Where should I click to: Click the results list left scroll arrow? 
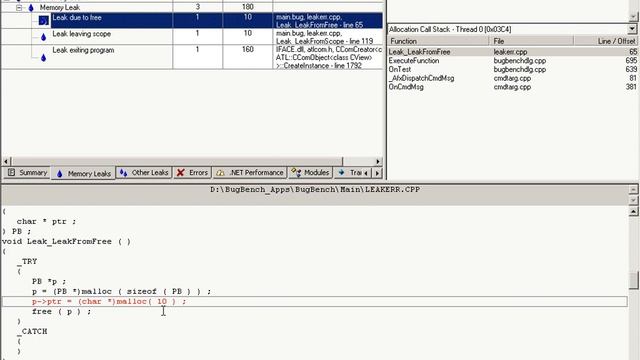[6, 161]
